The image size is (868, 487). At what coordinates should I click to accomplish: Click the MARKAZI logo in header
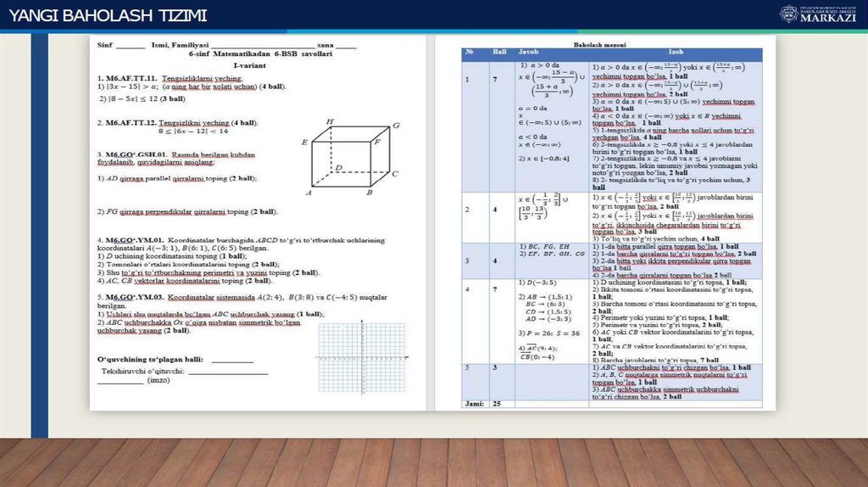[816, 14]
